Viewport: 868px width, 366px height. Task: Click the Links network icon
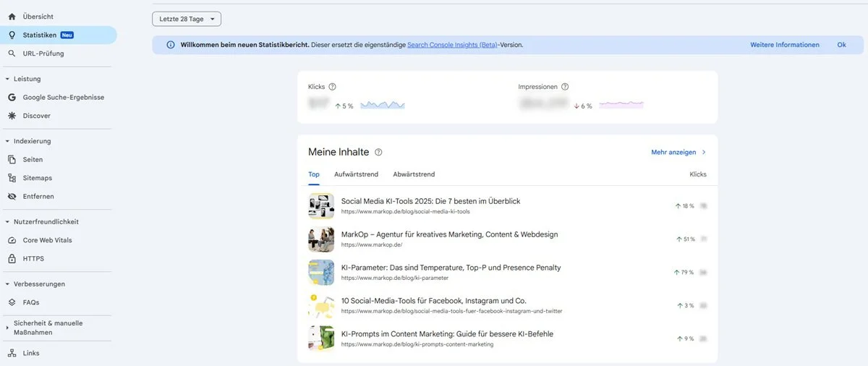(12, 353)
